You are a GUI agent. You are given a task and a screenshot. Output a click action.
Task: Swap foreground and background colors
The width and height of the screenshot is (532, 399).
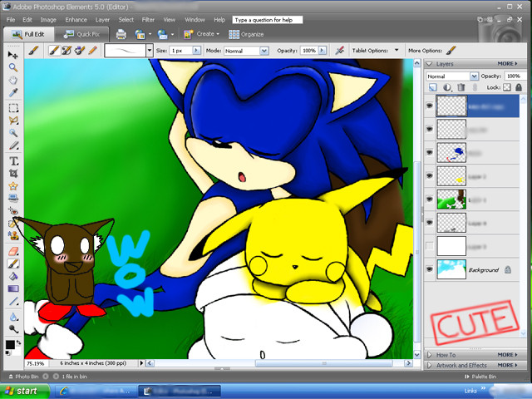(x=18, y=342)
